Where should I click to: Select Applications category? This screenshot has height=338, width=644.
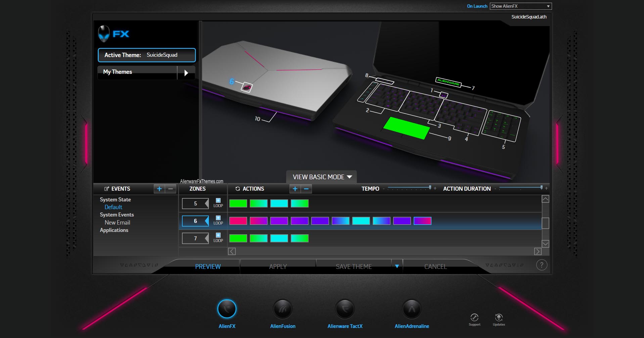(x=114, y=230)
